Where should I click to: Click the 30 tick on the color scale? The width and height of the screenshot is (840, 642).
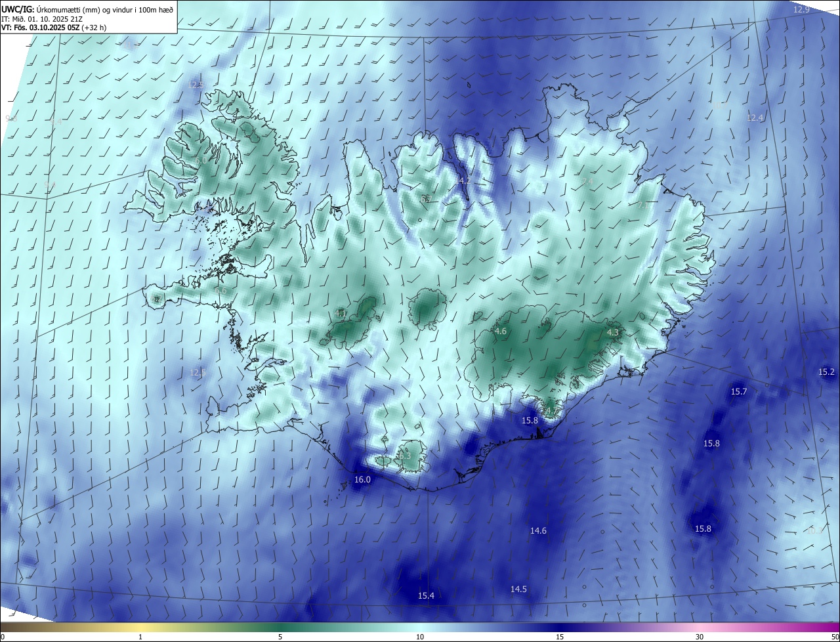(x=700, y=637)
